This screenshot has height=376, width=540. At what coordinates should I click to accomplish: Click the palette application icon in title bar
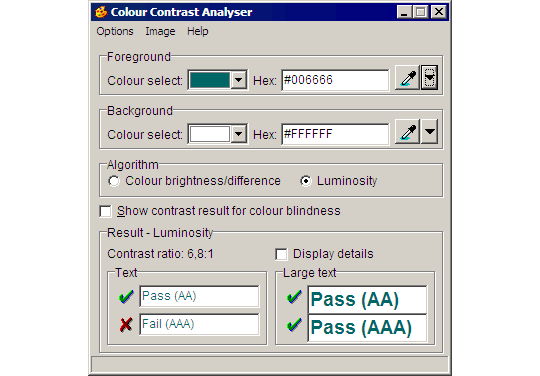(101, 12)
